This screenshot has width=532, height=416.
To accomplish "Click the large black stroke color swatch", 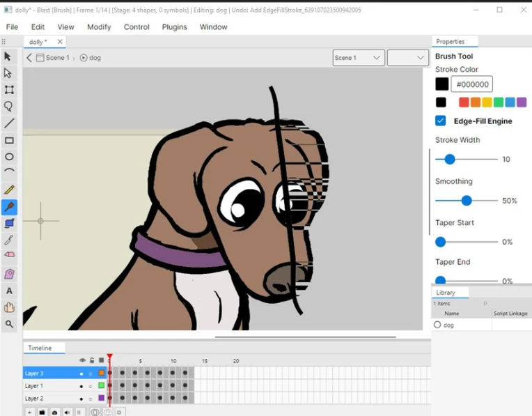I will tap(441, 84).
